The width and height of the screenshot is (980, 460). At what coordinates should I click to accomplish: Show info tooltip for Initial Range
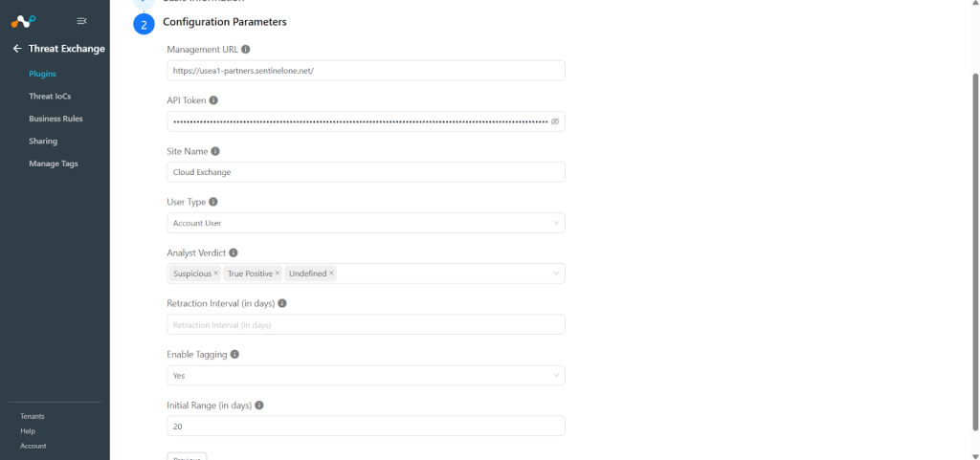[259, 405]
